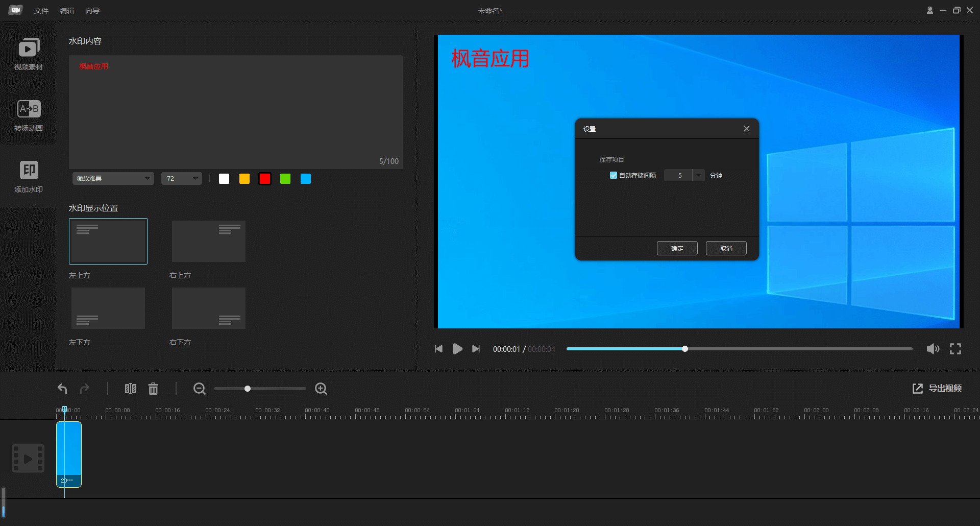Viewport: 980px width, 526px height.
Task: Close the 设置 dialog
Action: tap(746, 129)
